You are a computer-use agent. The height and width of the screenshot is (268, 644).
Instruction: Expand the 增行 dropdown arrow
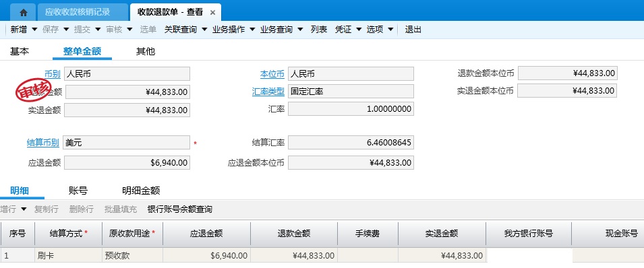24,209
